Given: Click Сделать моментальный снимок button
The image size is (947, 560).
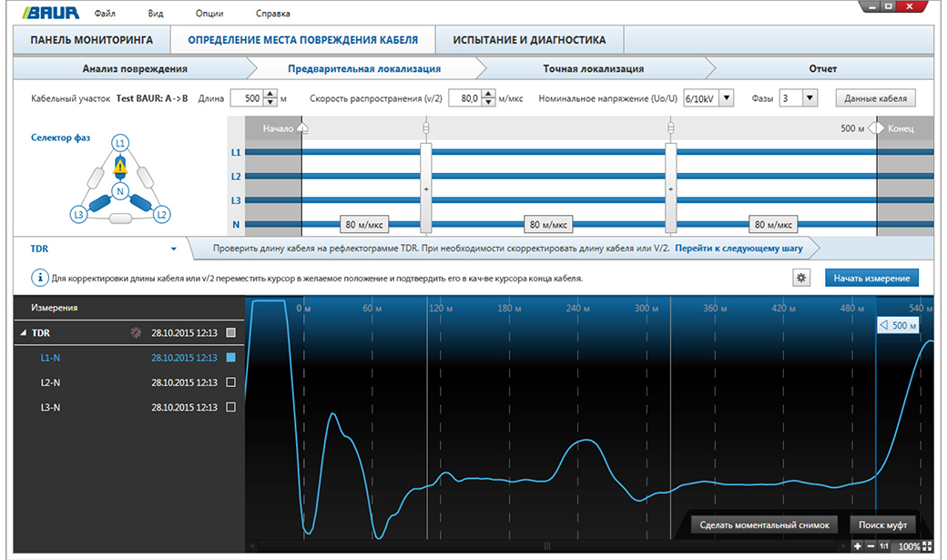Looking at the screenshot, I should pyautogui.click(x=764, y=525).
